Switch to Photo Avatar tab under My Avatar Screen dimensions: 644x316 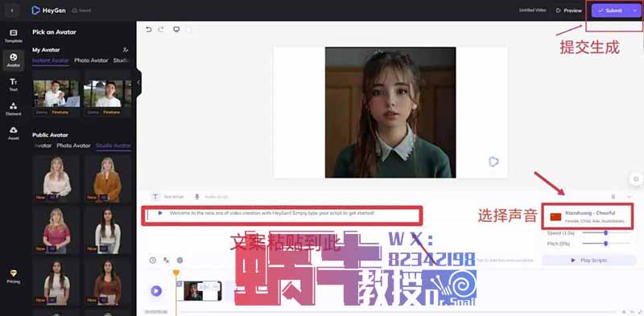(x=91, y=60)
